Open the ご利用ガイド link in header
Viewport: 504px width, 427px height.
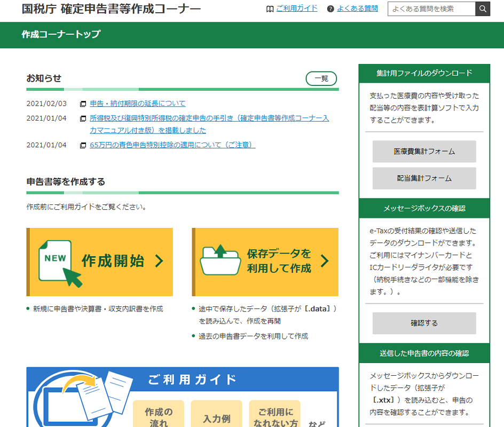[297, 9]
